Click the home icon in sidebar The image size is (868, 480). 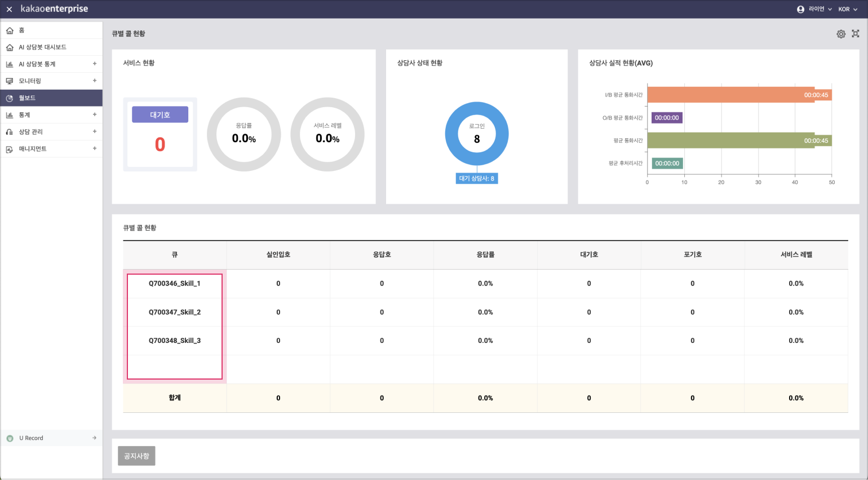point(10,30)
